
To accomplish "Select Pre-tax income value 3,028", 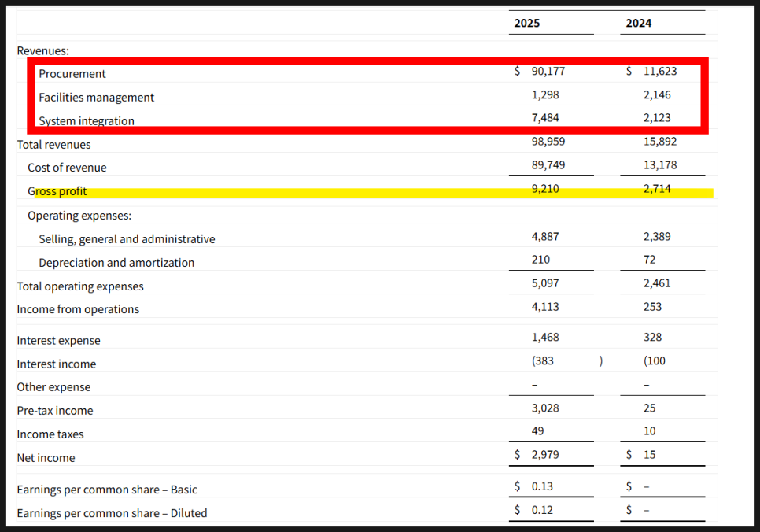I will (x=545, y=408).
